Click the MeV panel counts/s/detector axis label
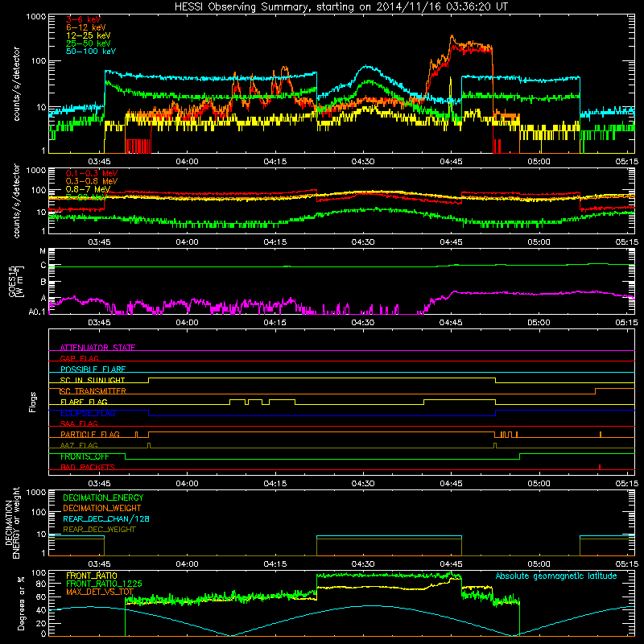The image size is (644, 644). [x=16, y=200]
